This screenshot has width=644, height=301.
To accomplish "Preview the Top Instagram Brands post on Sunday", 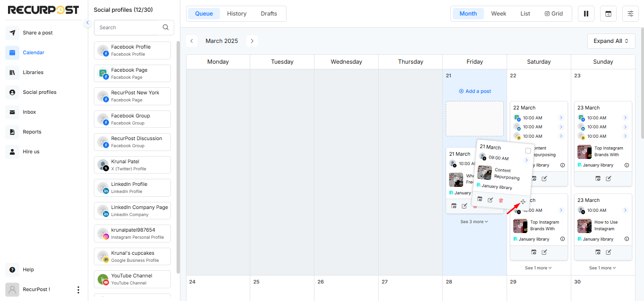I will click(598, 178).
